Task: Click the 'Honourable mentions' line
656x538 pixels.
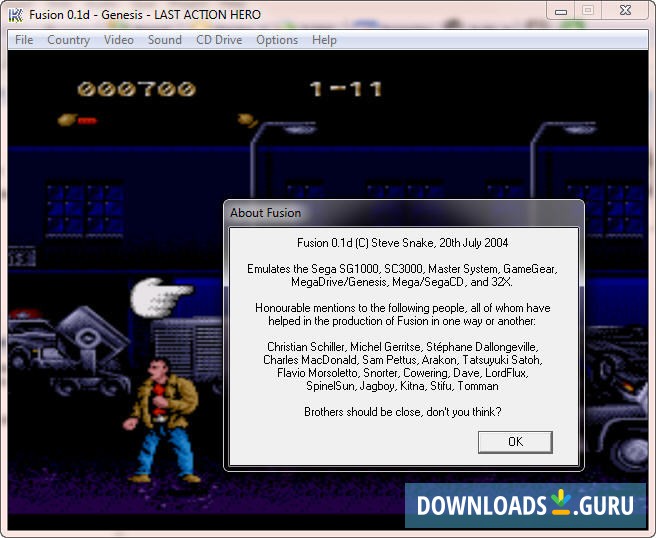Action: [x=402, y=308]
